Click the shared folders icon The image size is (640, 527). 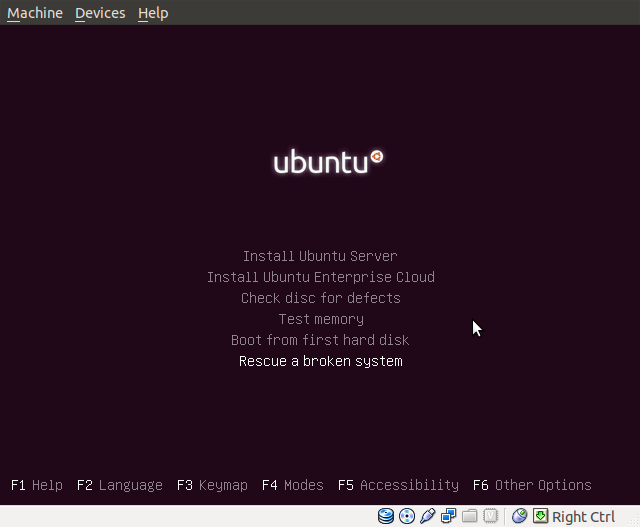[x=469, y=516]
